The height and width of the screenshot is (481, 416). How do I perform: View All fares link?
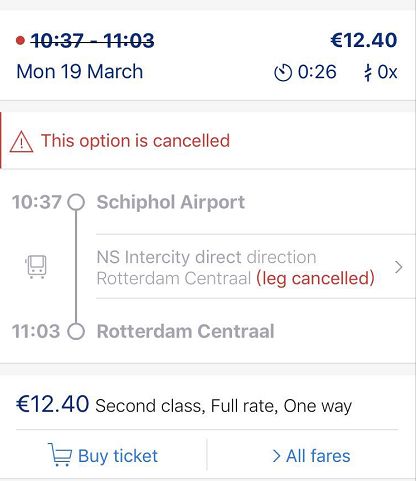pyautogui.click(x=311, y=456)
